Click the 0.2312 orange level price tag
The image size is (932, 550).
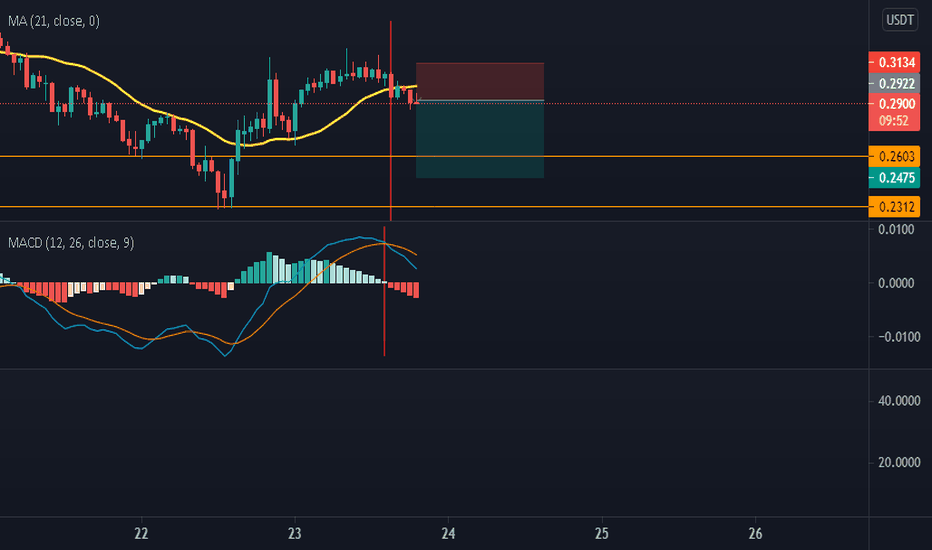pyautogui.click(x=895, y=207)
